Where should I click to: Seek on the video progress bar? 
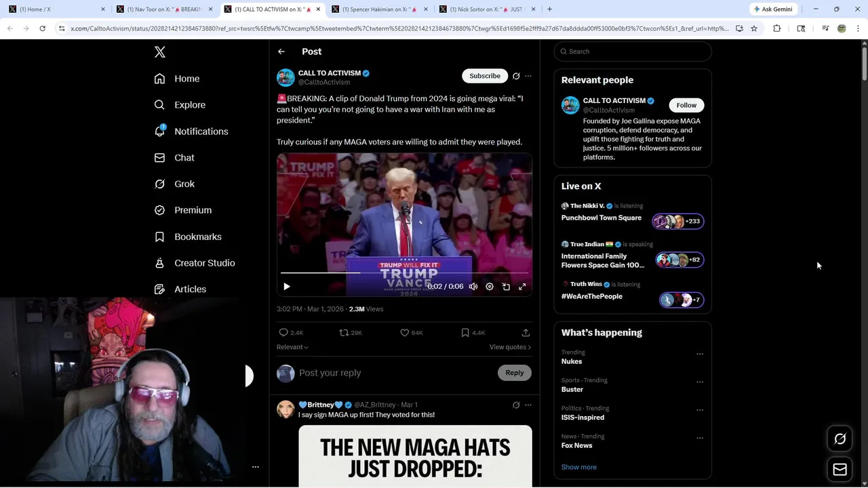(x=404, y=272)
